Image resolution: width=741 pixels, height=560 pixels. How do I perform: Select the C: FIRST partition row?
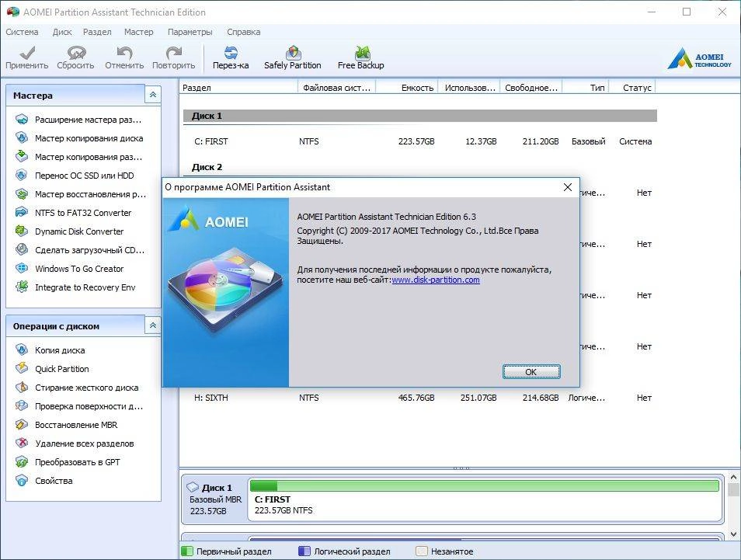tap(420, 141)
